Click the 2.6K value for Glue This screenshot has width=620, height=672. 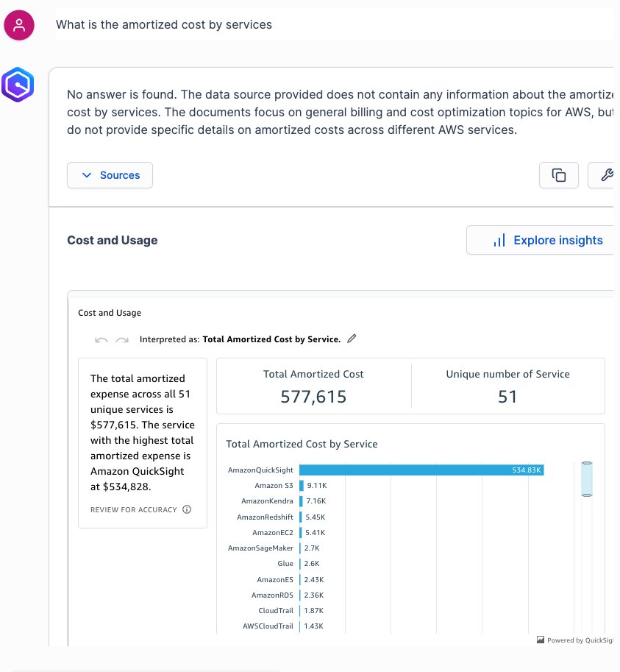[312, 564]
